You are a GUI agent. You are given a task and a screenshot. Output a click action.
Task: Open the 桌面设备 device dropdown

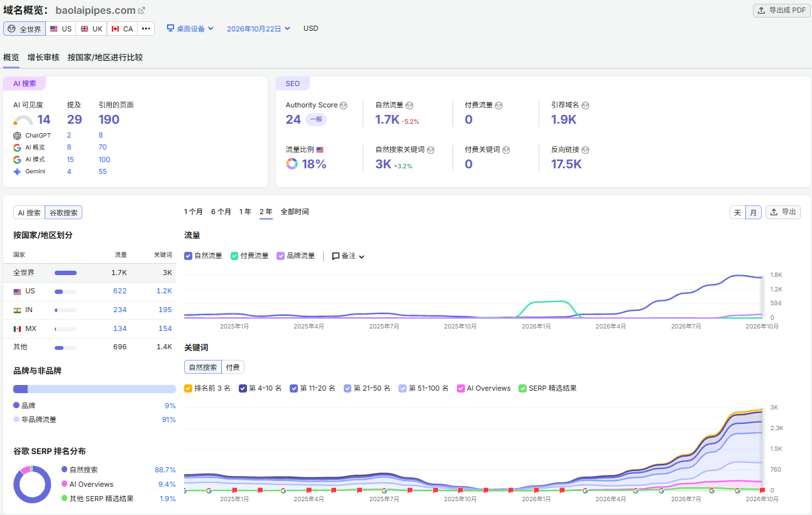190,28
